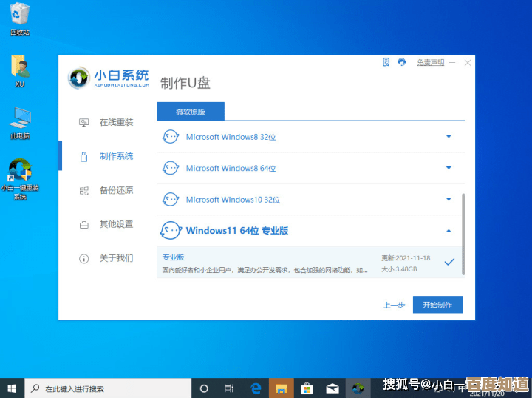Expand the Microsoft Windows8 32位 entry
Viewport: 532px width, 398px height.
[449, 137]
